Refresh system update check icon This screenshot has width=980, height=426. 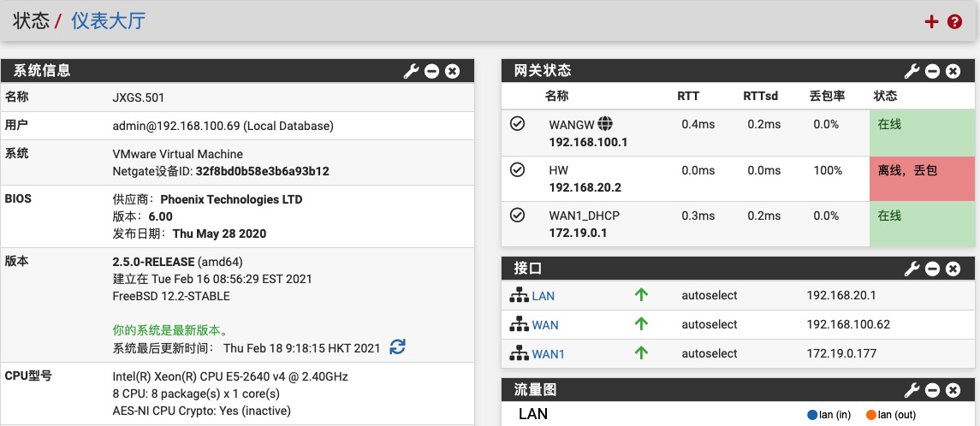tap(397, 347)
